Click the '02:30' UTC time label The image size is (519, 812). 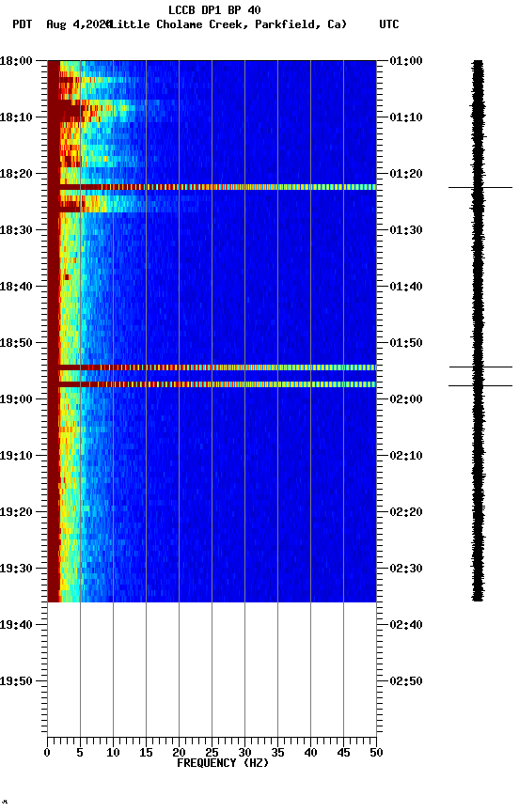[406, 569]
